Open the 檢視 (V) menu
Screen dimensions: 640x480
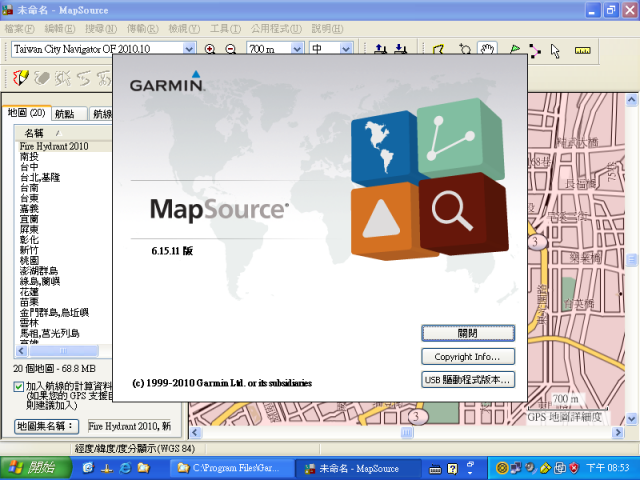184,29
